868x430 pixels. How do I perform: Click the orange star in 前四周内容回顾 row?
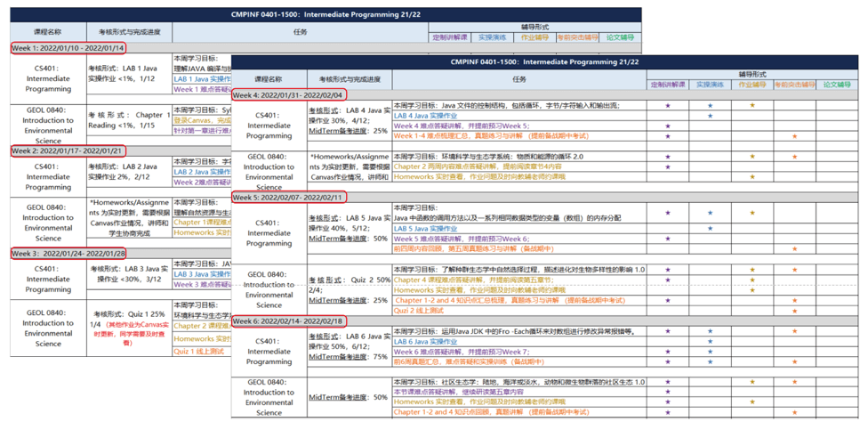tap(794, 248)
